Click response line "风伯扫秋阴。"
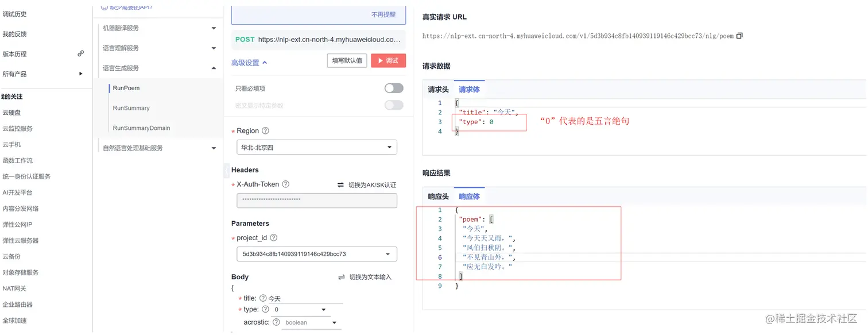This screenshot has height=335, width=868. 489,248
